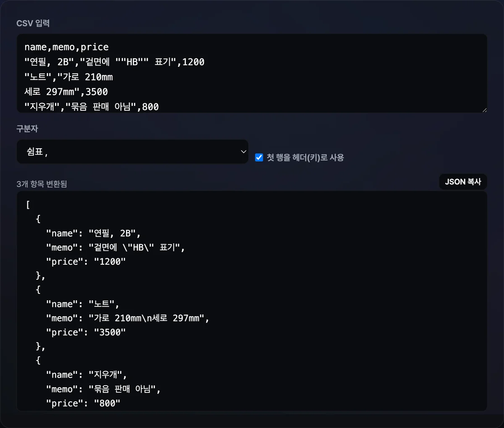
Task: Click the chevron arrow of the delimiter select
Action: pos(243,152)
